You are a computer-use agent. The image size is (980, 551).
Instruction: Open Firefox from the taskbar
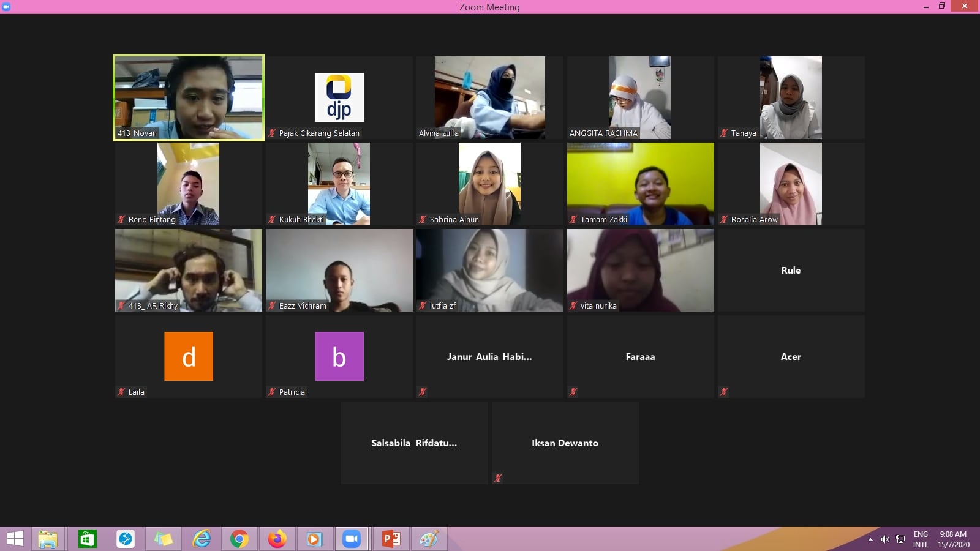[277, 539]
